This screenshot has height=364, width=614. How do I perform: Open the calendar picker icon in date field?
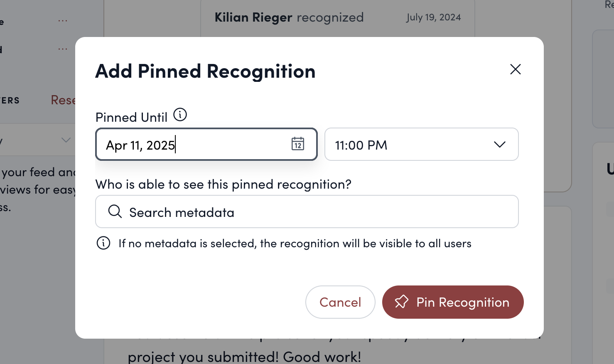pyautogui.click(x=297, y=144)
